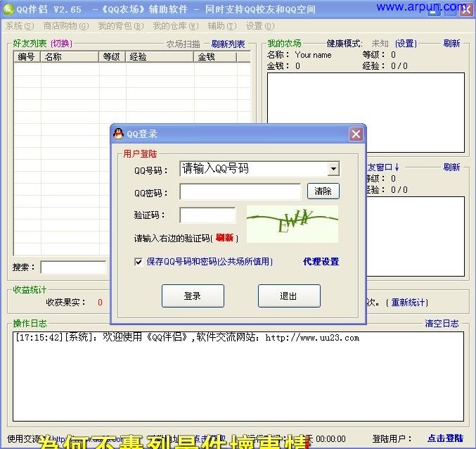Click 切换 next to 好友列表
The width and height of the screenshot is (476, 449).
(61, 44)
